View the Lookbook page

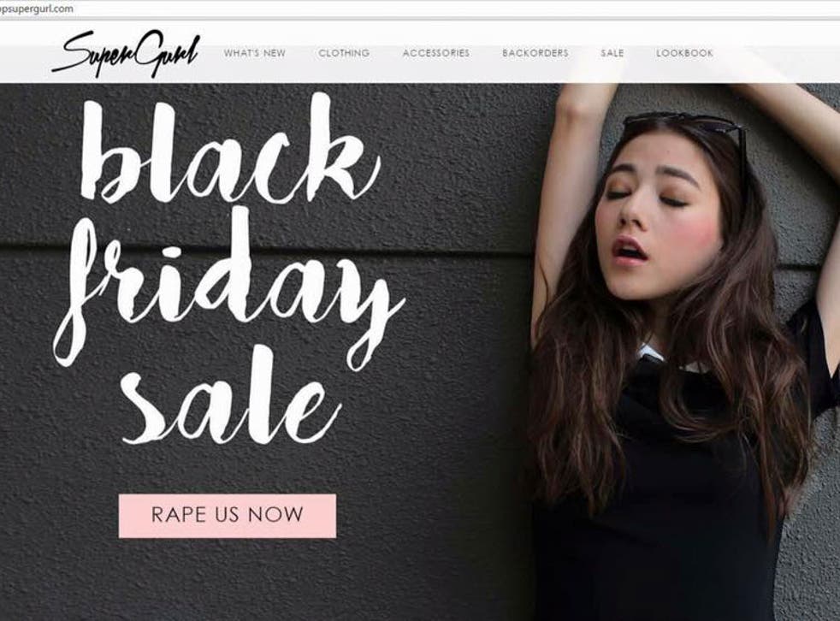click(x=684, y=53)
